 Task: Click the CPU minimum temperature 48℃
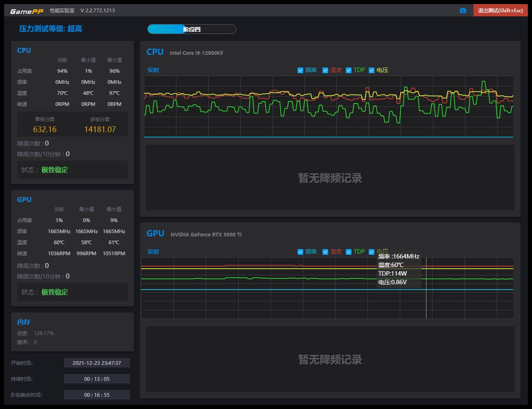pyautogui.click(x=88, y=93)
